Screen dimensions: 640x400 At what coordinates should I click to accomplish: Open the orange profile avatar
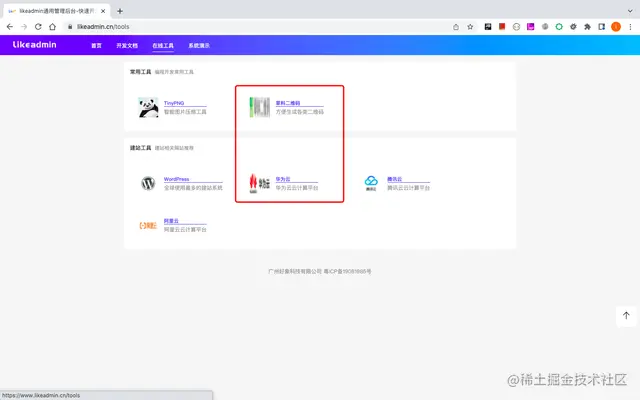pos(616,27)
